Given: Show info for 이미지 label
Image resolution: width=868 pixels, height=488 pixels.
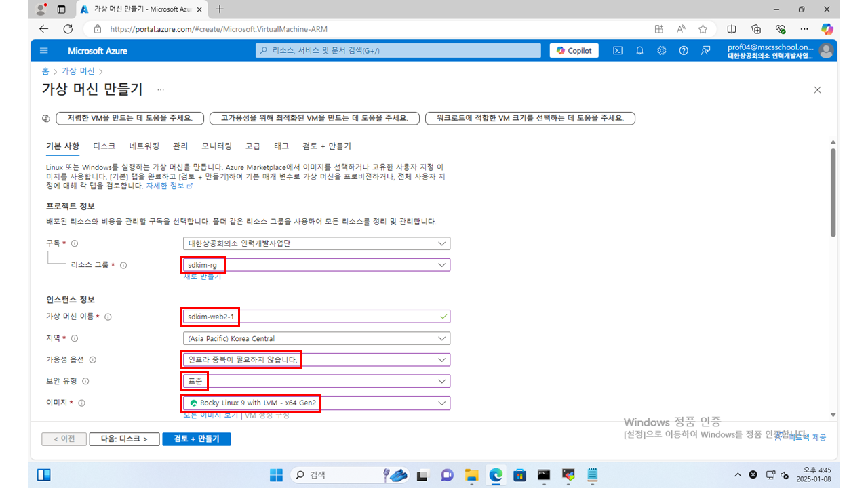Looking at the screenshot, I should pyautogui.click(x=81, y=403).
